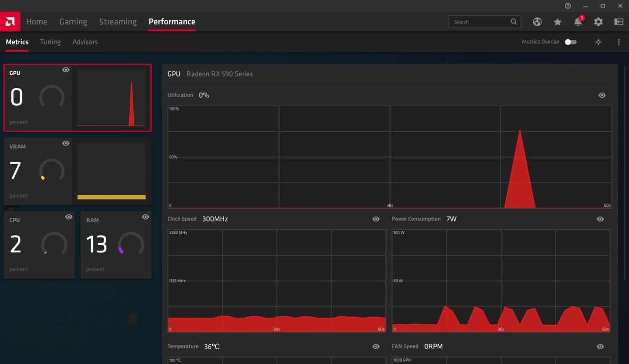
Task: Click the GPU card mini graph
Action: pyautogui.click(x=112, y=98)
